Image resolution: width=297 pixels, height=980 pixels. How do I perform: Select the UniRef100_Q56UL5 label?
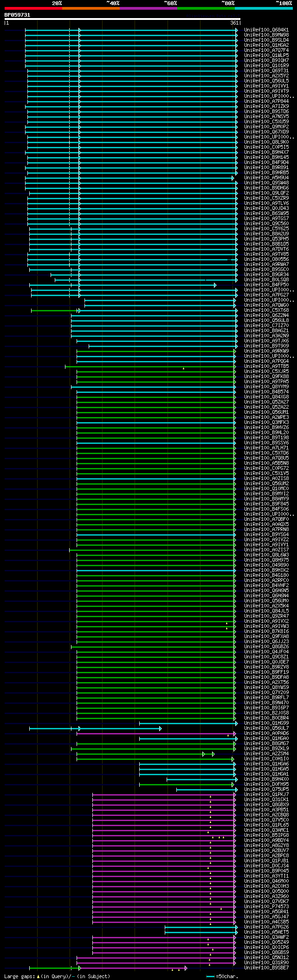tap(266, 81)
